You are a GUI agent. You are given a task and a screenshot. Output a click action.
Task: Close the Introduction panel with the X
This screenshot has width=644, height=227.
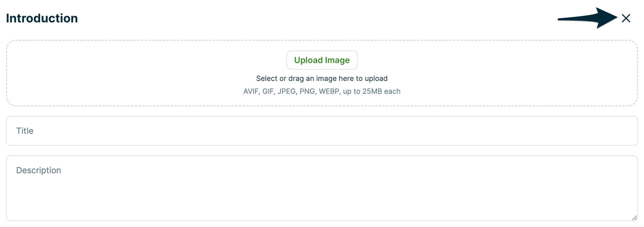(x=626, y=18)
